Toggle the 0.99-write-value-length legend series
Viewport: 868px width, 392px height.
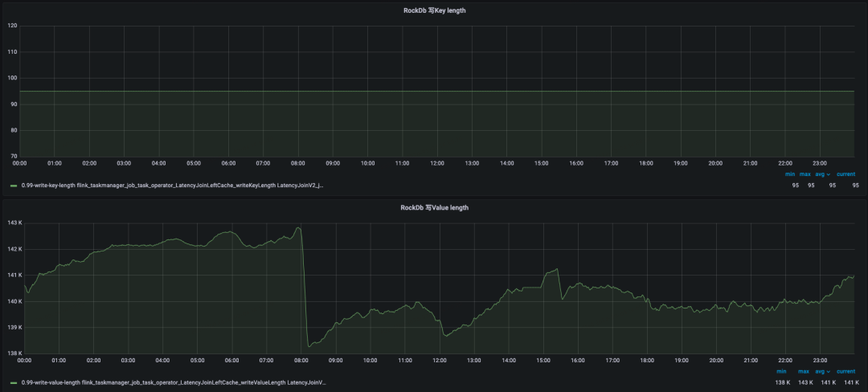coord(174,382)
